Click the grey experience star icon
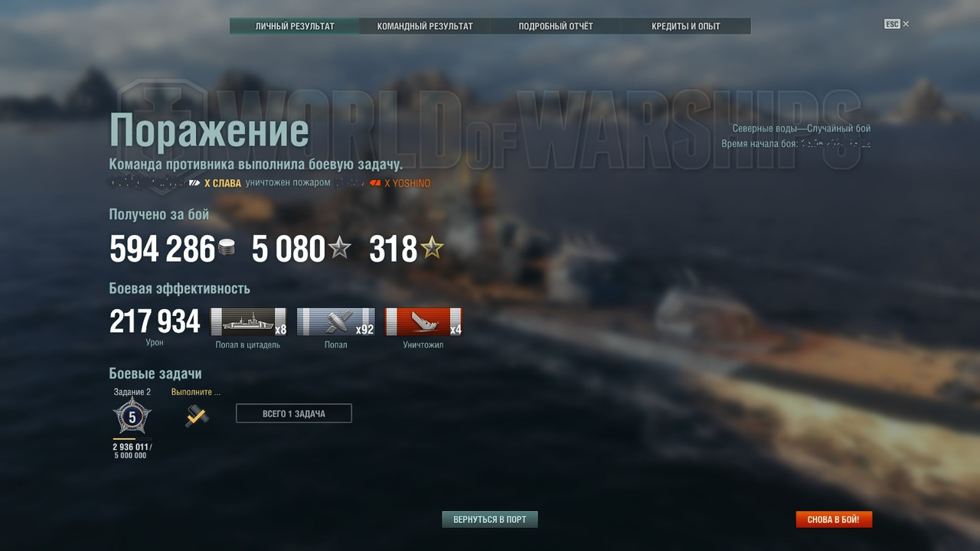 coord(339,247)
